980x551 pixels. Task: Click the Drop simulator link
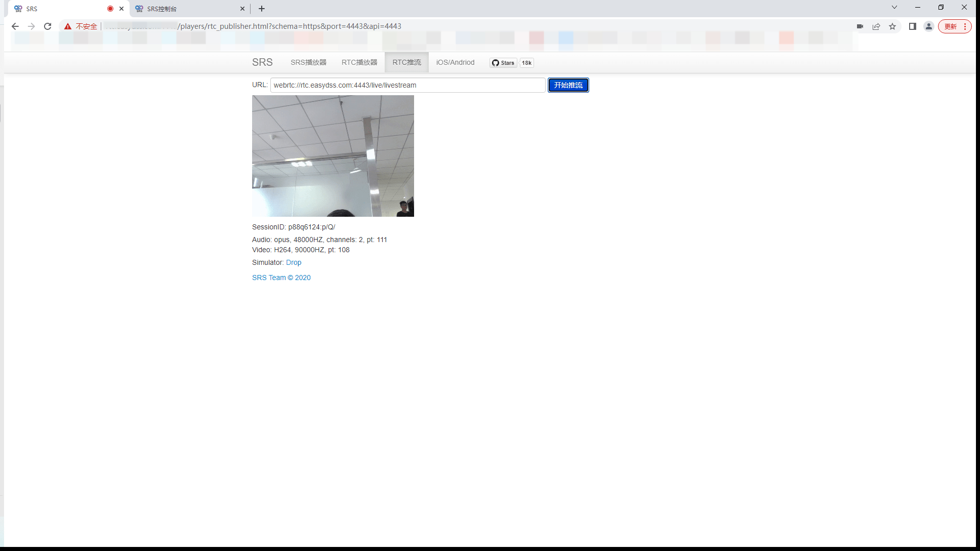point(294,262)
